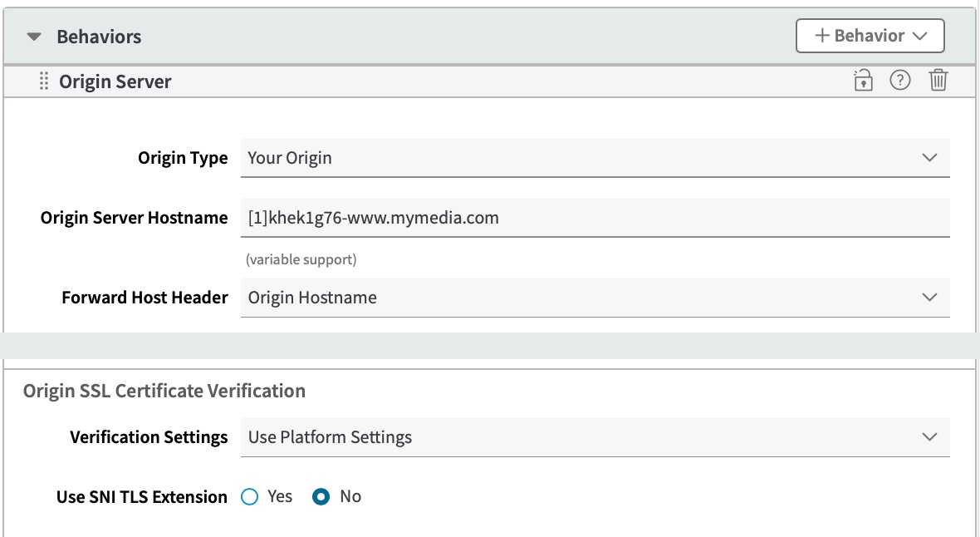
Task: Click the lock icon on Origin Server
Action: click(864, 81)
